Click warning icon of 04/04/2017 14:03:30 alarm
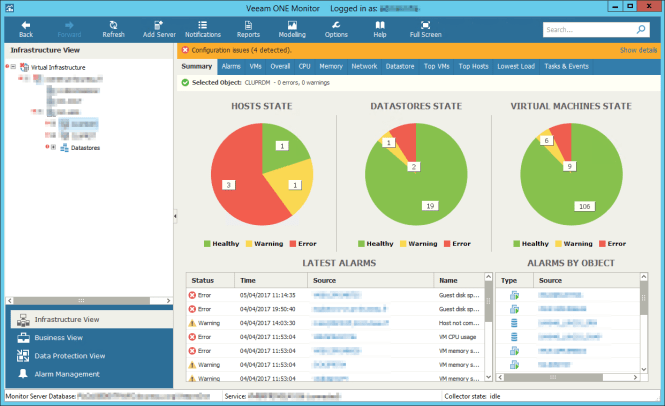Image resolution: width=665 pixels, height=406 pixels. coord(192,323)
